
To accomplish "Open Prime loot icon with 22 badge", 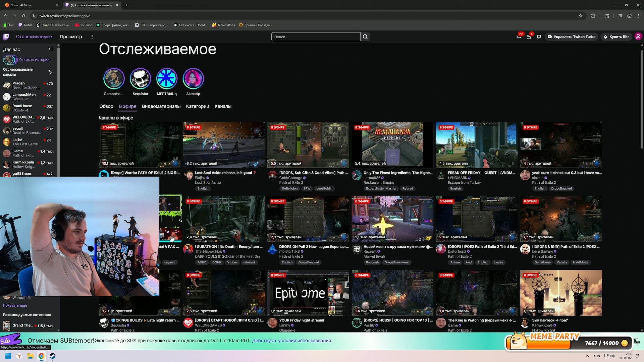I will pyautogui.click(x=519, y=37).
